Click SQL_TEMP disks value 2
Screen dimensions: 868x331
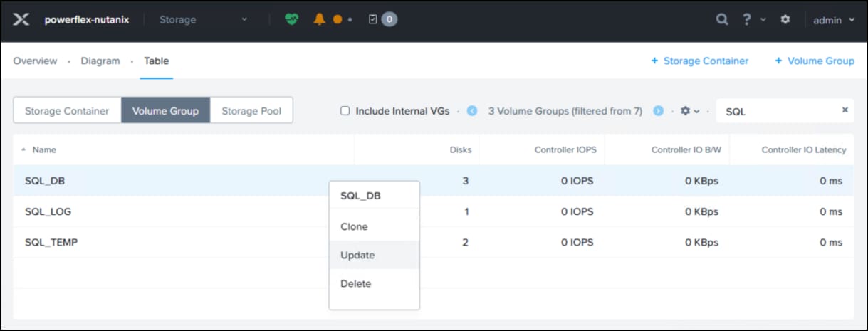(x=466, y=242)
